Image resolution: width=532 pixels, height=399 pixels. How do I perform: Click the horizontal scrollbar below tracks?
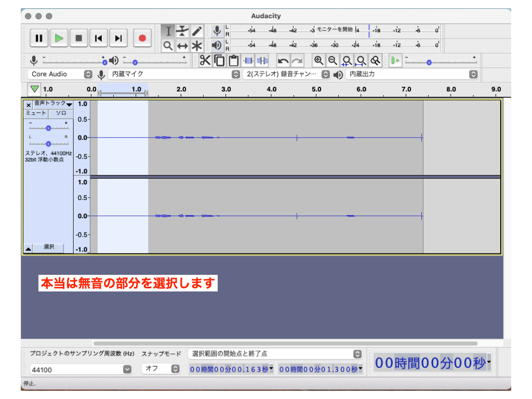tap(285, 343)
